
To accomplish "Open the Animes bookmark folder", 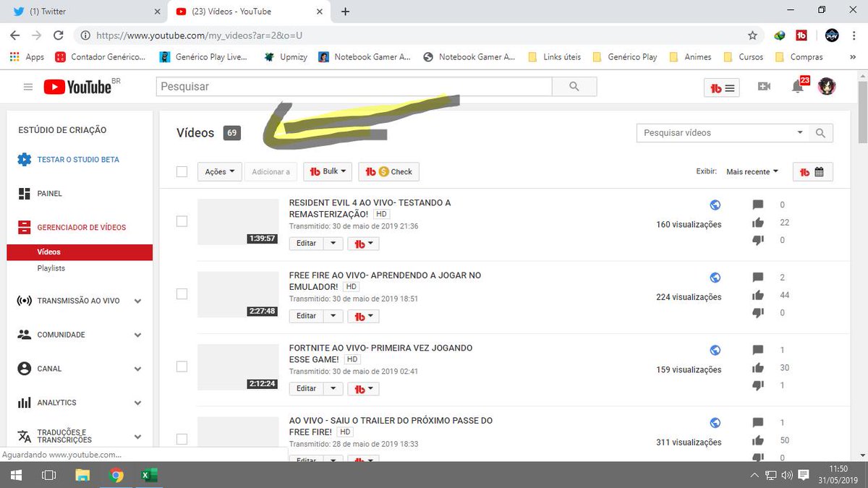I will pyautogui.click(x=691, y=57).
